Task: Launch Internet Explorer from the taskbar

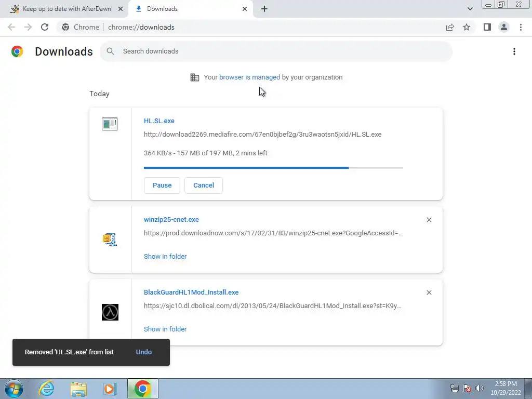Action: [46, 389]
